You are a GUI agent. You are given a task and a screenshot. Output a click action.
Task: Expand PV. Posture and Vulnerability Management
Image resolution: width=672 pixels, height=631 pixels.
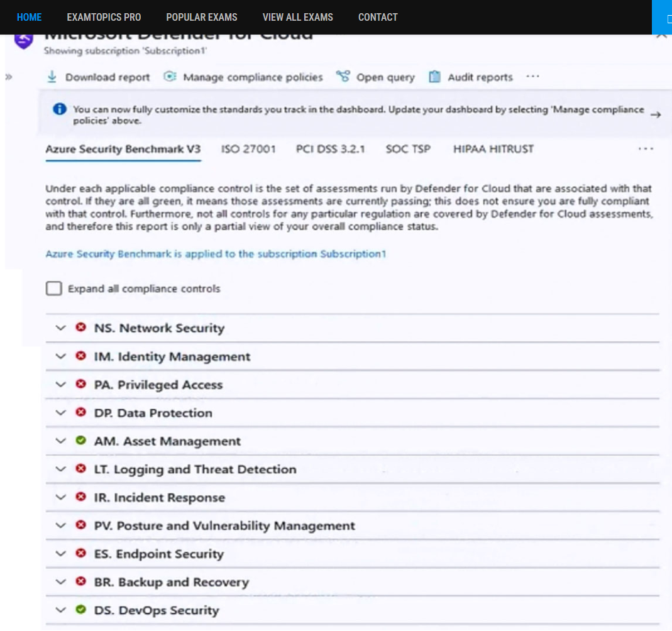click(61, 525)
